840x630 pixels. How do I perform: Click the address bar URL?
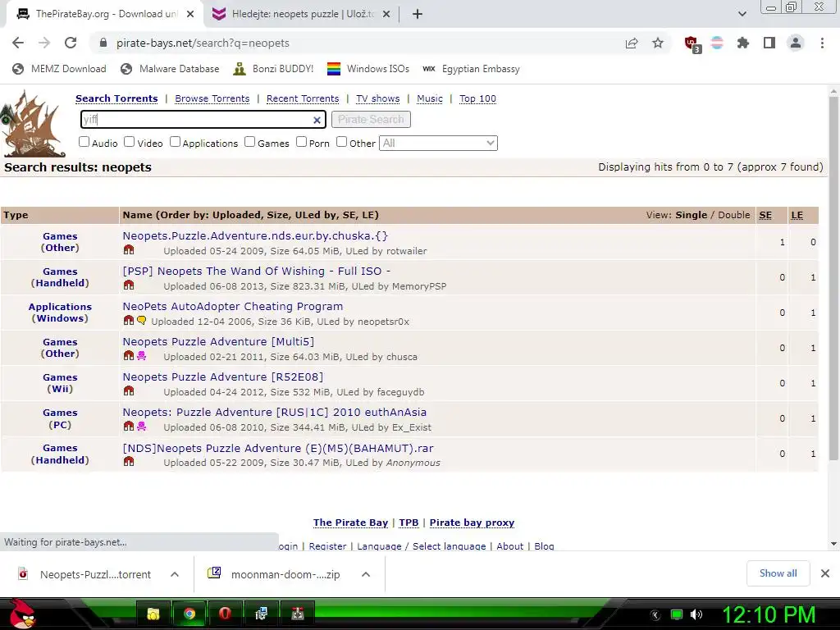click(203, 43)
